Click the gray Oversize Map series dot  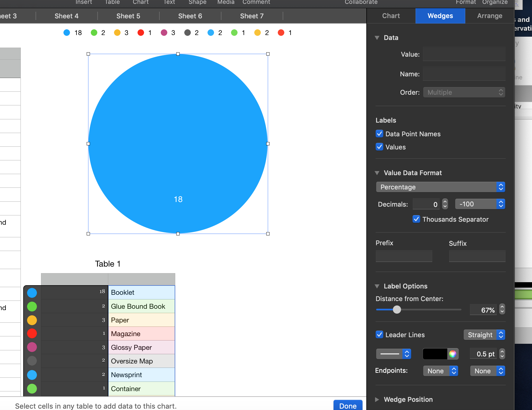pos(32,361)
